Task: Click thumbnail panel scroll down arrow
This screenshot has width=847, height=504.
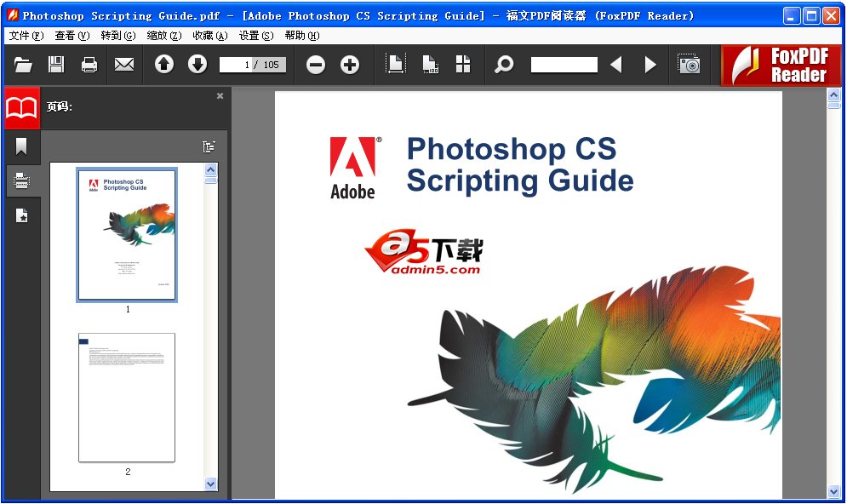Action: click(x=210, y=484)
